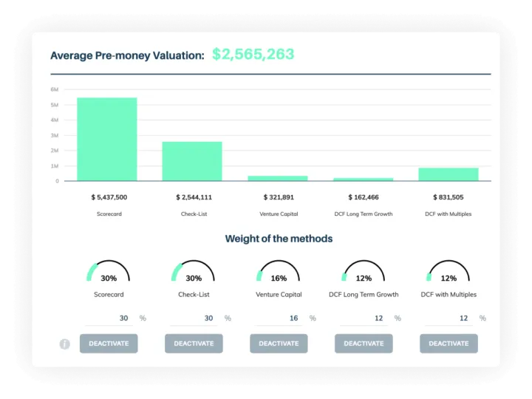532x399 pixels.
Task: Click the DCF with Multiples 12% gauge
Action: 449,271
